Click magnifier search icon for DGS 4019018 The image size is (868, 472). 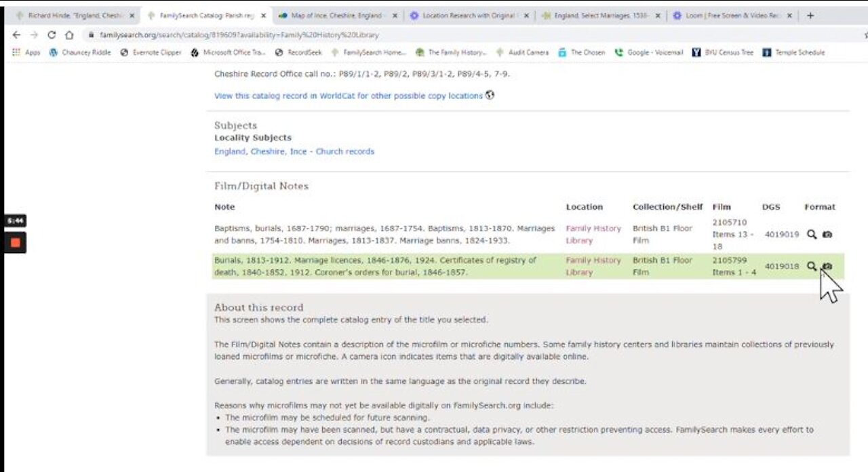(811, 267)
